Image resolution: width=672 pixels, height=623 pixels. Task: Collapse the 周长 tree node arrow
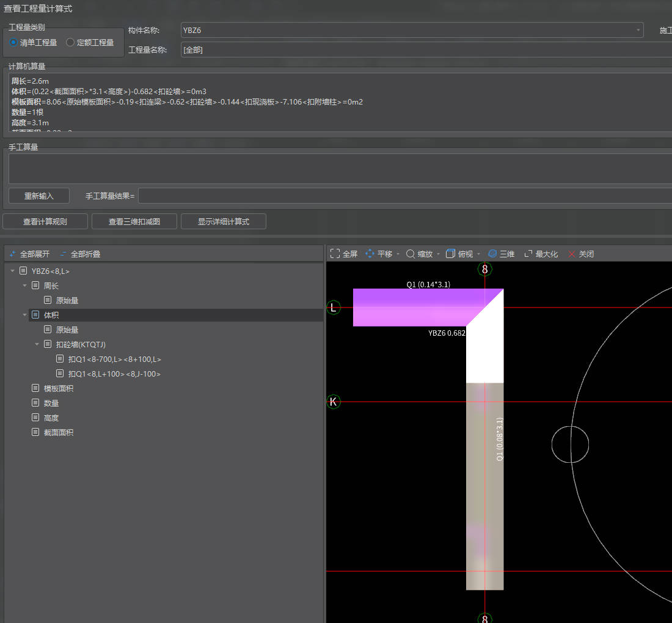coord(24,286)
